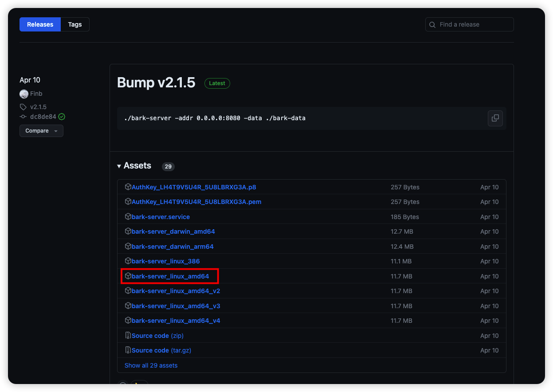
Task: Click the zip file icon for Source code (zip)
Action: tap(128, 336)
